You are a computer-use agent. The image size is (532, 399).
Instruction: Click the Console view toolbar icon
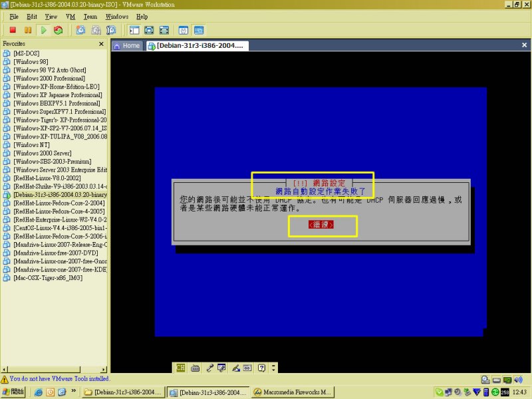[199, 30]
